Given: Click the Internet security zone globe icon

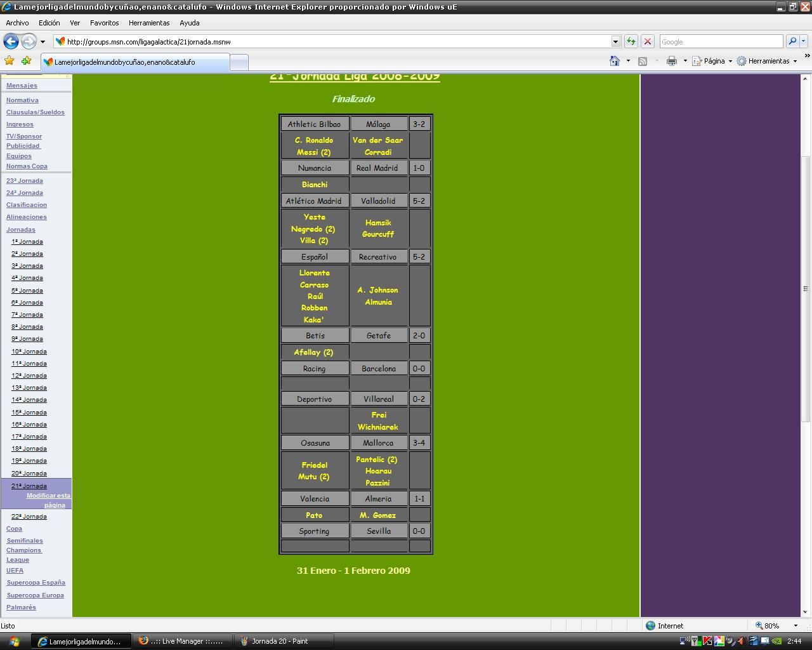Looking at the screenshot, I should tap(650, 625).
